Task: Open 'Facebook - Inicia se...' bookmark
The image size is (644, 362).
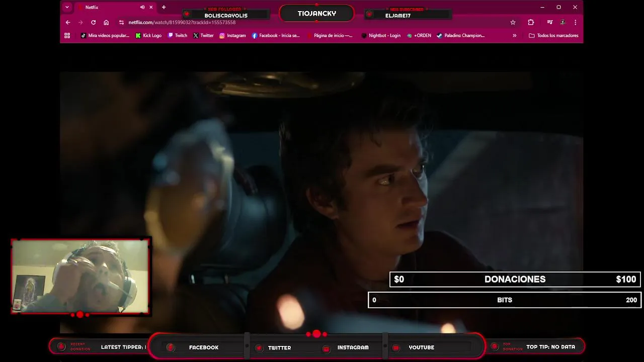Action: [276, 36]
